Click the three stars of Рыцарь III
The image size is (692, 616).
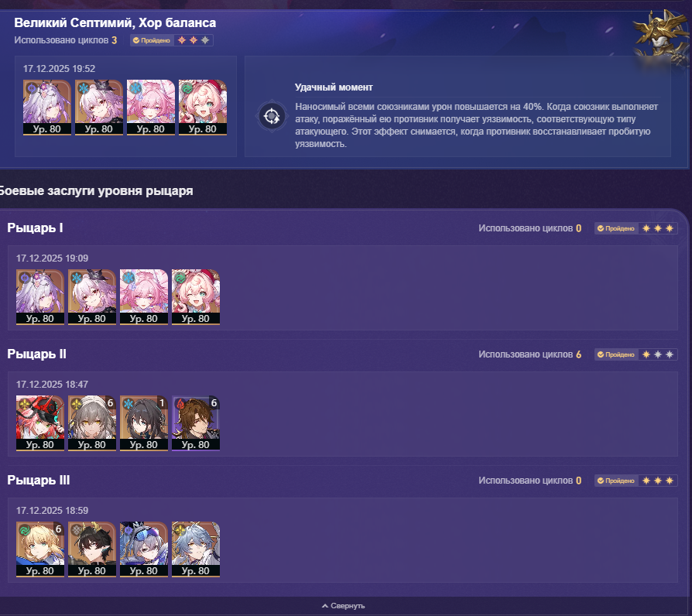click(658, 481)
